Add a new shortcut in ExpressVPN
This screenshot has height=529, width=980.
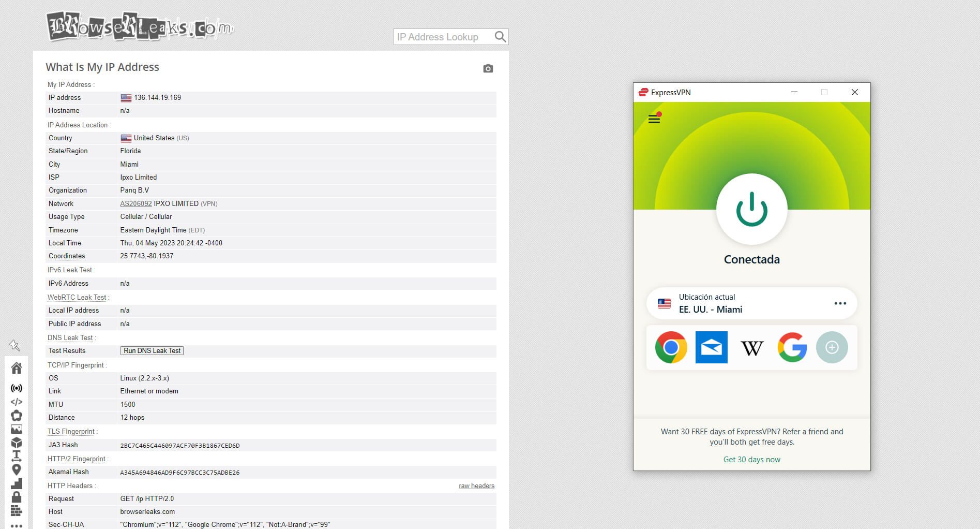[832, 347]
